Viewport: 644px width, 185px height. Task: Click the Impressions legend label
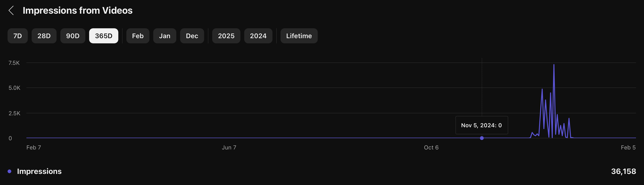39,171
